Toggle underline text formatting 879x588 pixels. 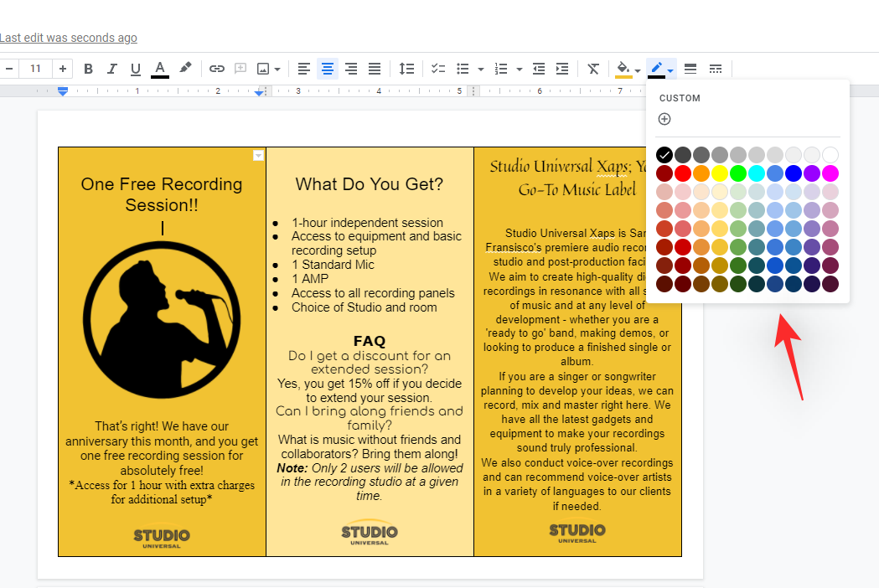pos(135,69)
